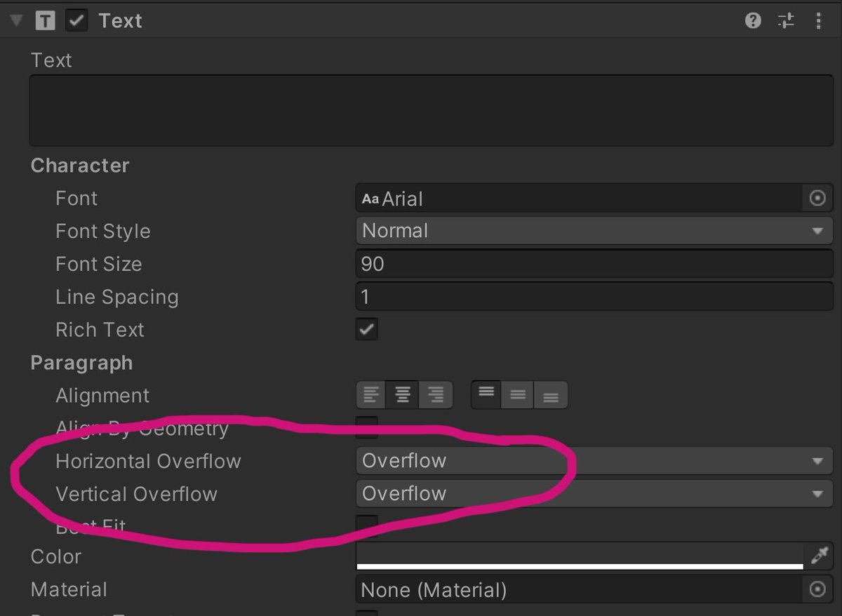Image resolution: width=842 pixels, height=616 pixels.
Task: Select right horizontal text alignment
Action: [435, 394]
